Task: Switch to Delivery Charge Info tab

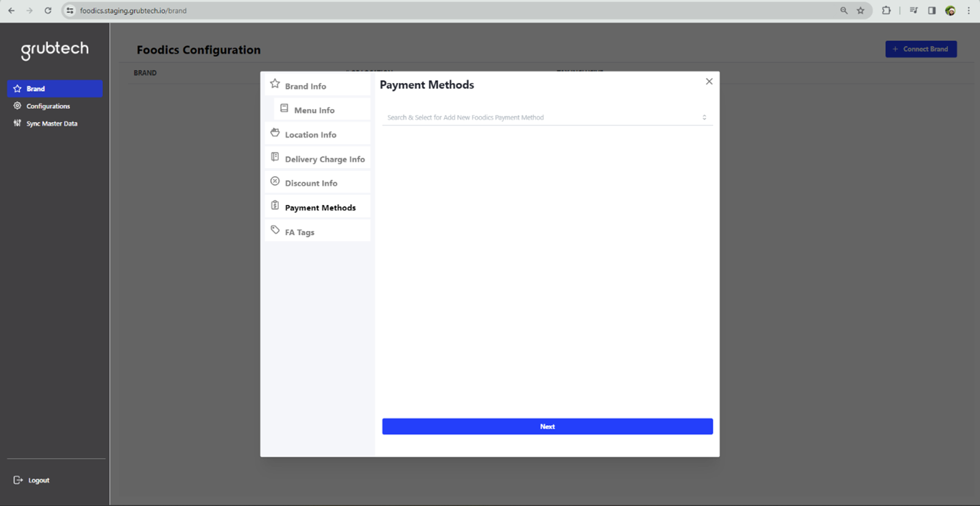Action: pyautogui.click(x=318, y=159)
